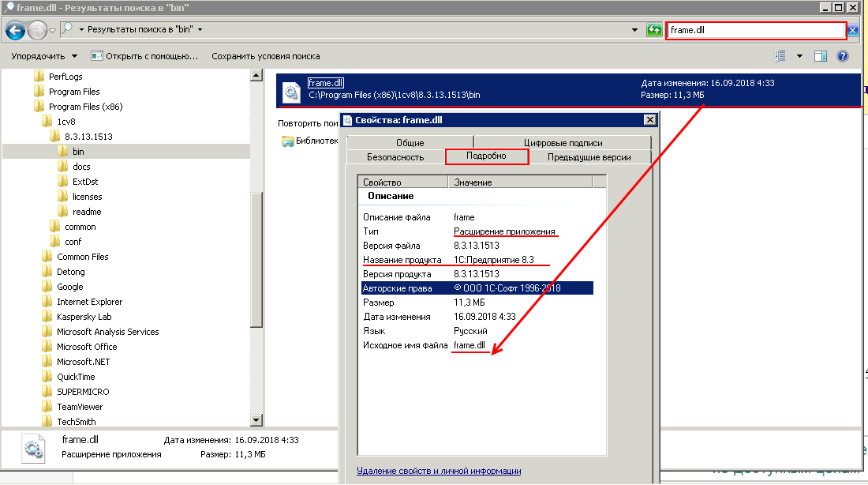Toggle the preview pane icon
The width and height of the screenshot is (868, 485).
pos(821,56)
